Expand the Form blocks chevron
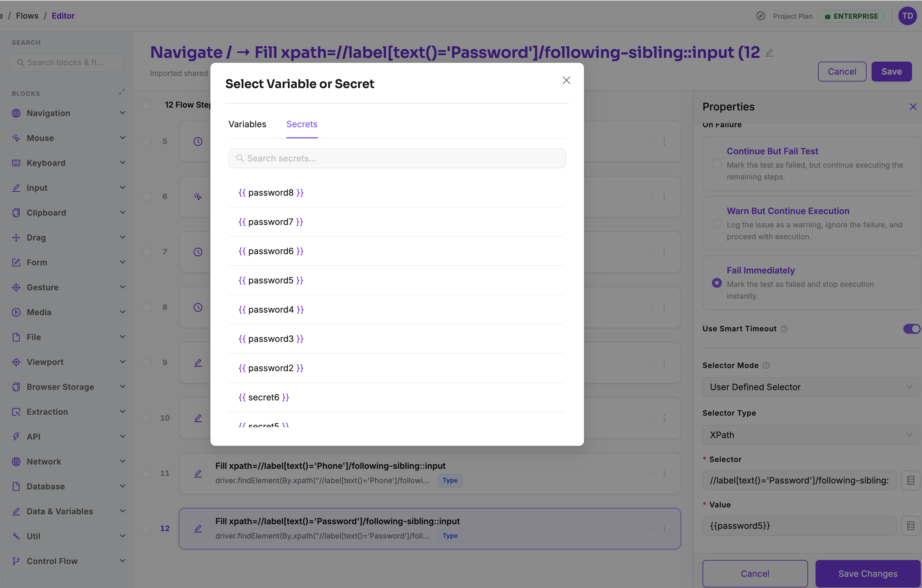This screenshot has height=588, width=922. [x=123, y=262]
